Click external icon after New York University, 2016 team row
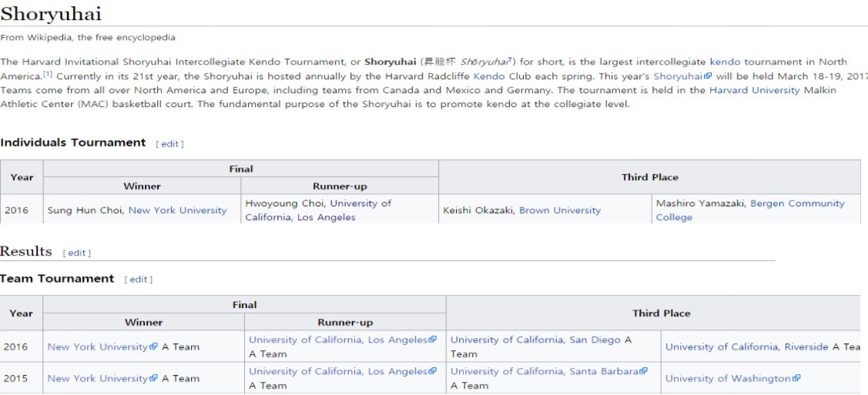 pyautogui.click(x=154, y=346)
